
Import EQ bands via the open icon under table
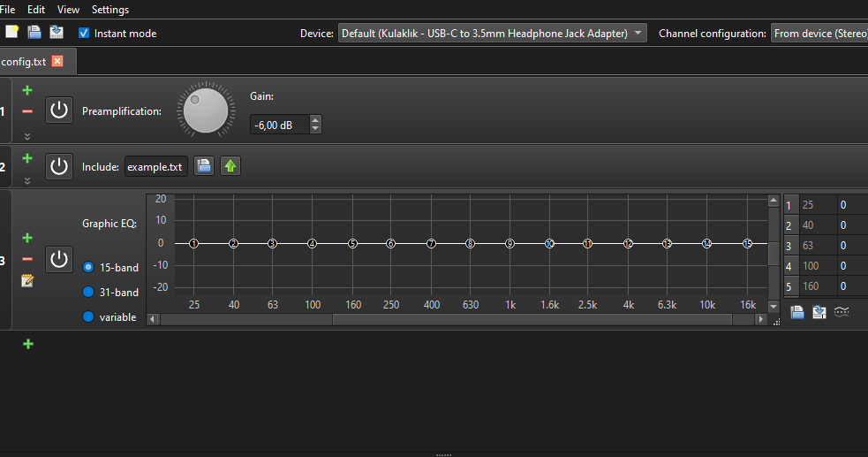pyautogui.click(x=797, y=312)
